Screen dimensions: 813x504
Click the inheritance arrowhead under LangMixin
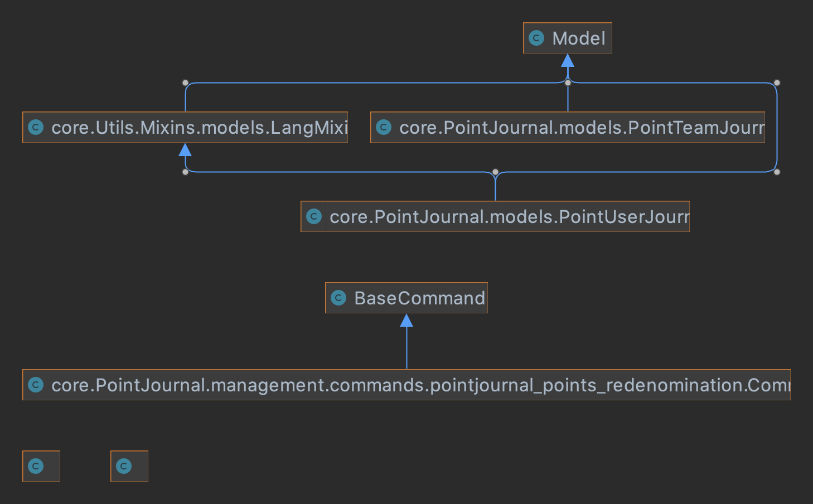coord(185,149)
